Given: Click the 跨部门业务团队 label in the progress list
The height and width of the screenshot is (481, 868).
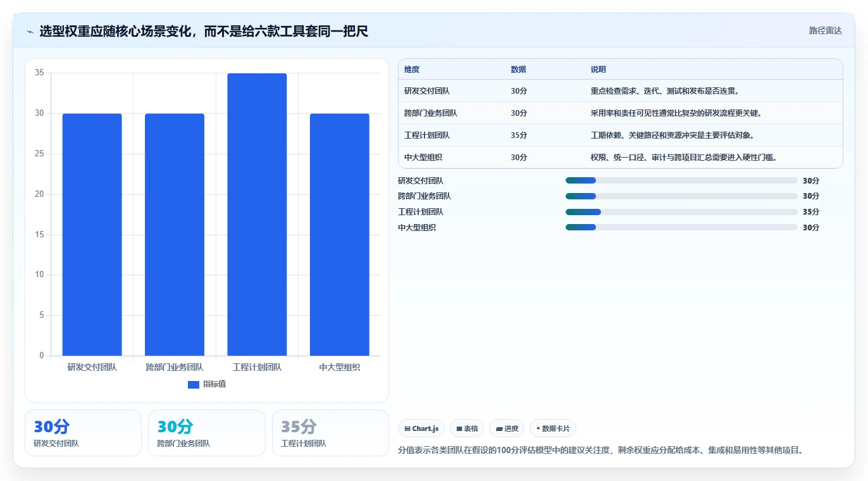Looking at the screenshot, I should coord(425,196).
